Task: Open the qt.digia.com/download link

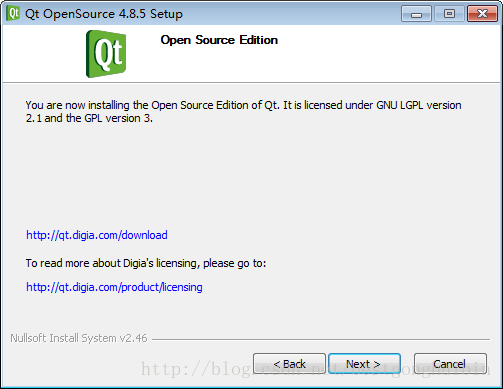Action: click(97, 235)
